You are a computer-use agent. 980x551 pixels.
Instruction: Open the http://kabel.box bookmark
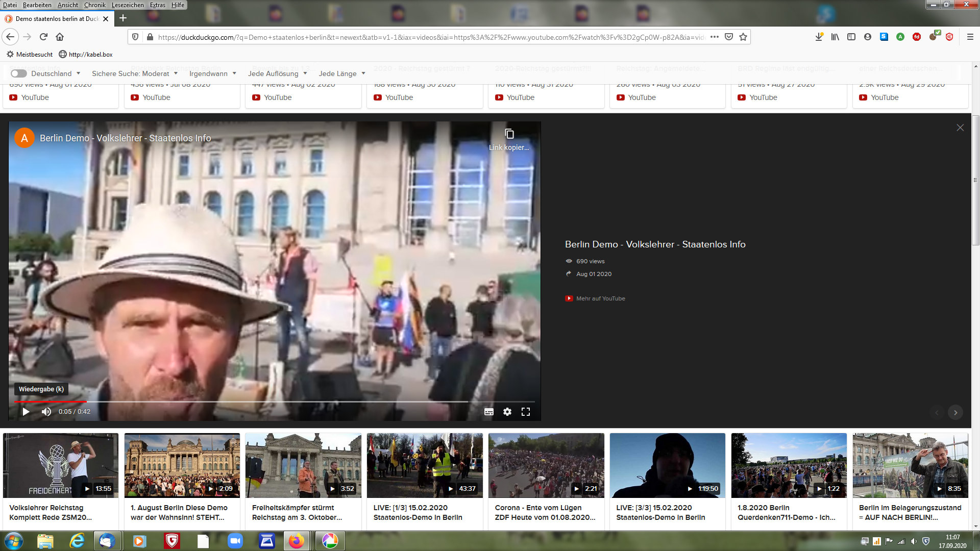coord(86,54)
